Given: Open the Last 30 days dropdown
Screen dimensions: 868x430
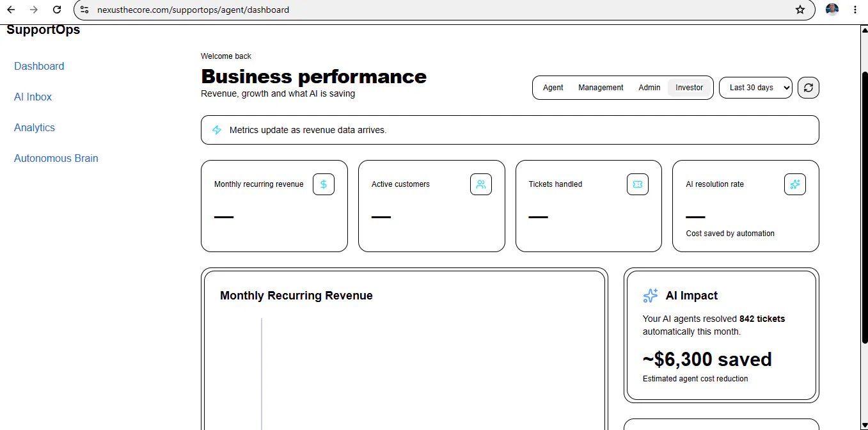Looking at the screenshot, I should 755,88.
